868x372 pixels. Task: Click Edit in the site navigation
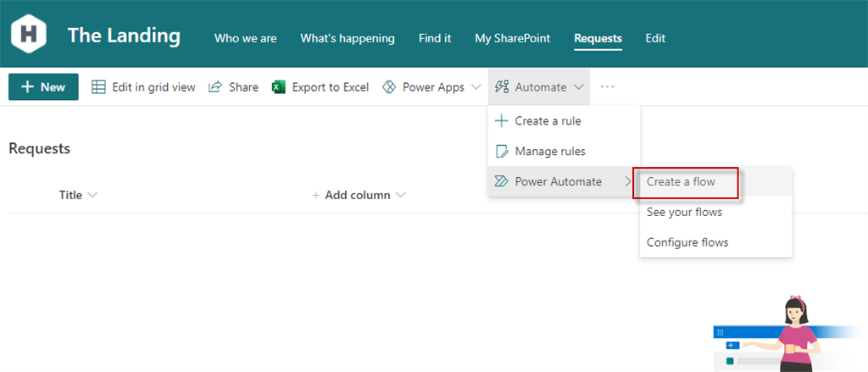655,38
